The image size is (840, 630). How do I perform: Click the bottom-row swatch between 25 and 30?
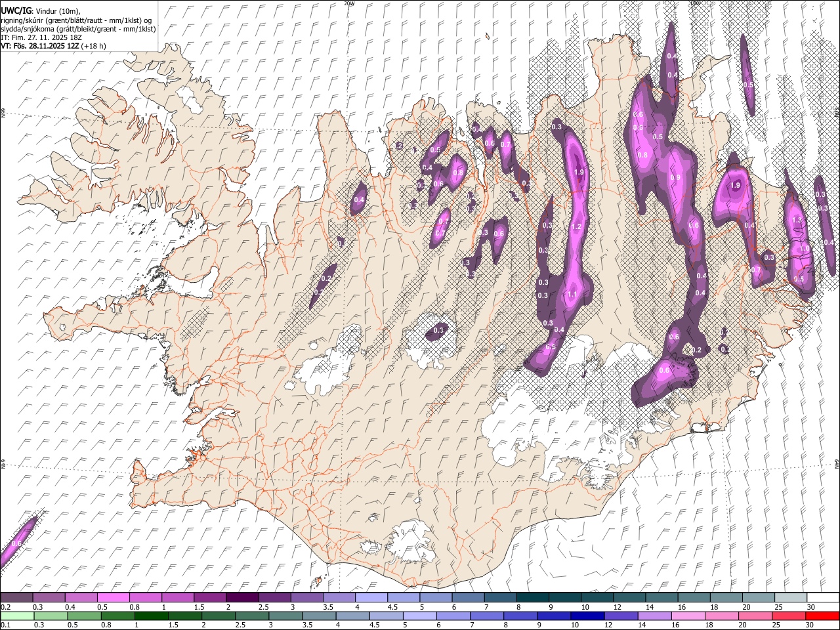[789, 616]
